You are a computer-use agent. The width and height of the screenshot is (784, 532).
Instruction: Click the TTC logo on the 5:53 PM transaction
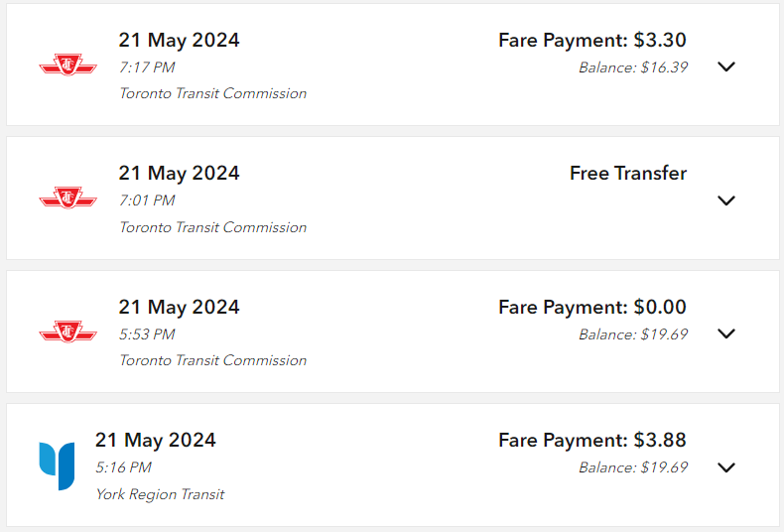pyautogui.click(x=67, y=333)
